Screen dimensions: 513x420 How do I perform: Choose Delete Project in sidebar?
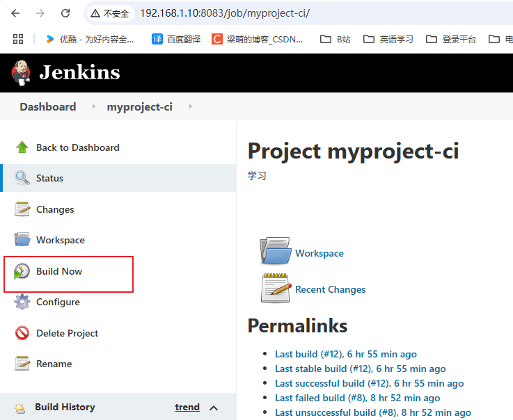(67, 333)
